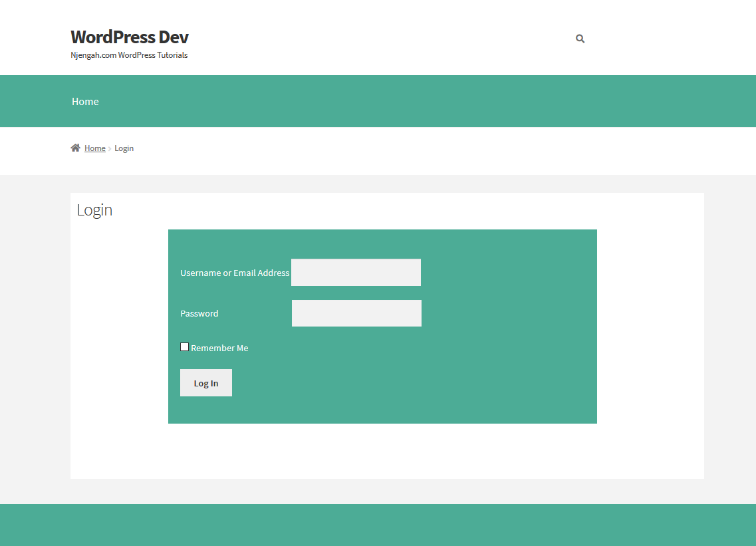Tick the Remember Me checkbox

coord(185,346)
